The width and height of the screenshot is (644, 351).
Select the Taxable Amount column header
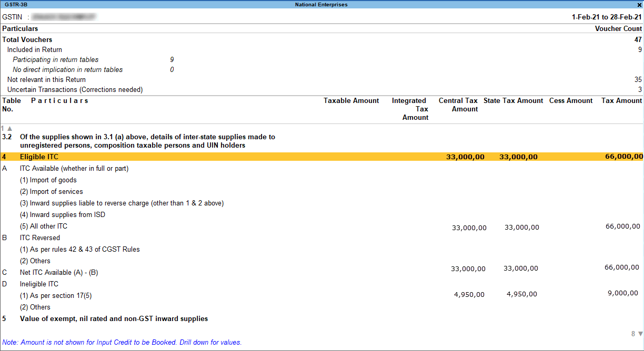351,100
